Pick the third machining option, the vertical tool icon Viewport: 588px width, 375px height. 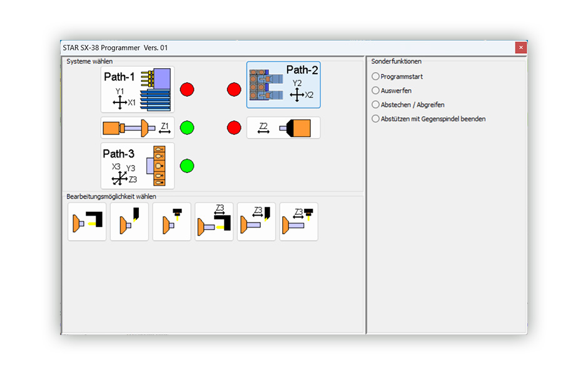pos(172,221)
